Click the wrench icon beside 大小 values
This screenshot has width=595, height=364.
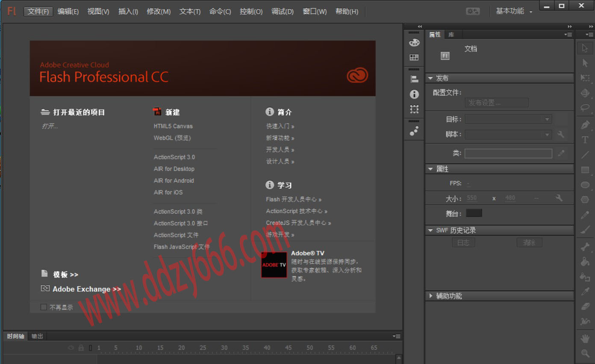(x=559, y=198)
